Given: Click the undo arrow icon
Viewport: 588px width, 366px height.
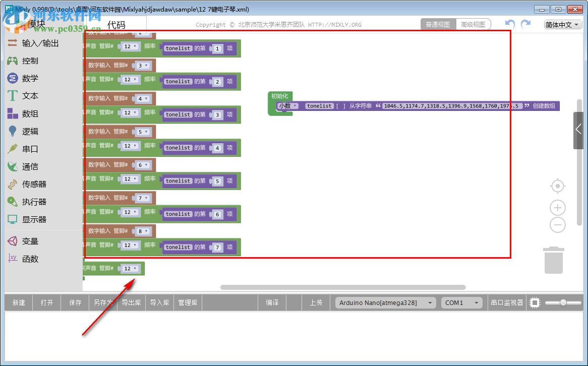Looking at the screenshot, I should [510, 24].
